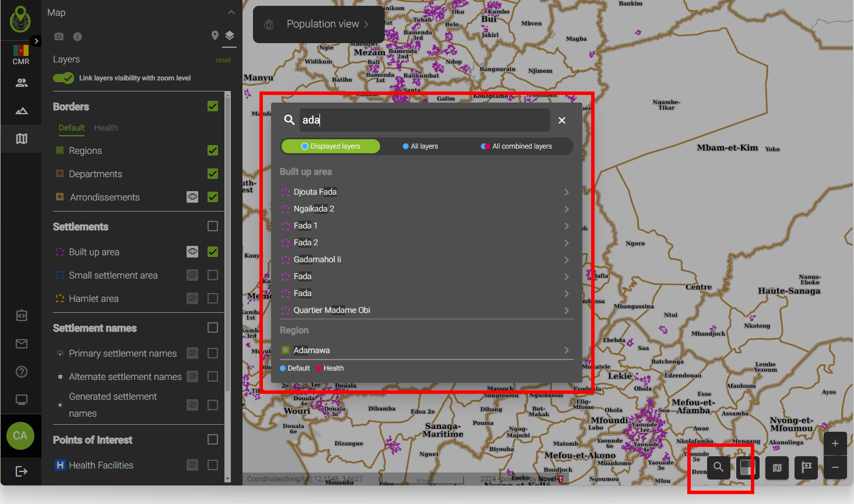The height and width of the screenshot is (504, 854).
Task: Click the Departments brown color swatch
Action: 59,174
